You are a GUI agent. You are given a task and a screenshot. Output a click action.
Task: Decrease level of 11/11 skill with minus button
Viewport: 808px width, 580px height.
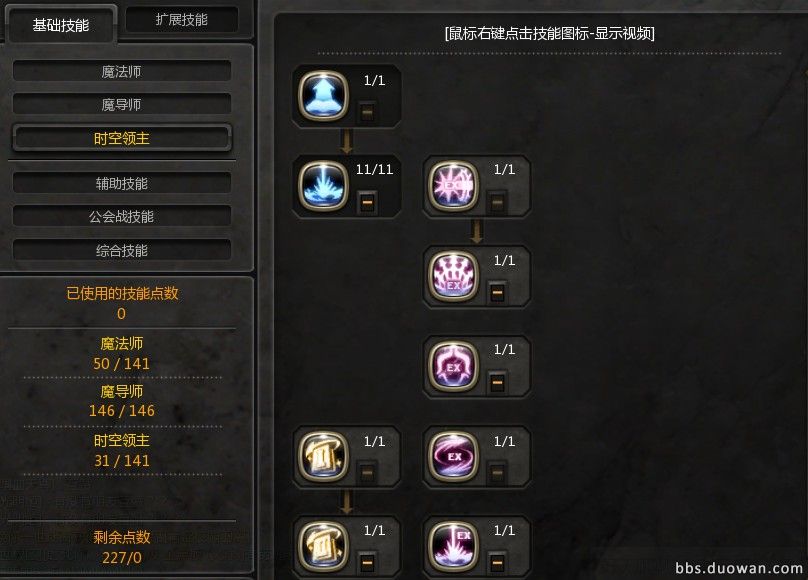pos(367,202)
